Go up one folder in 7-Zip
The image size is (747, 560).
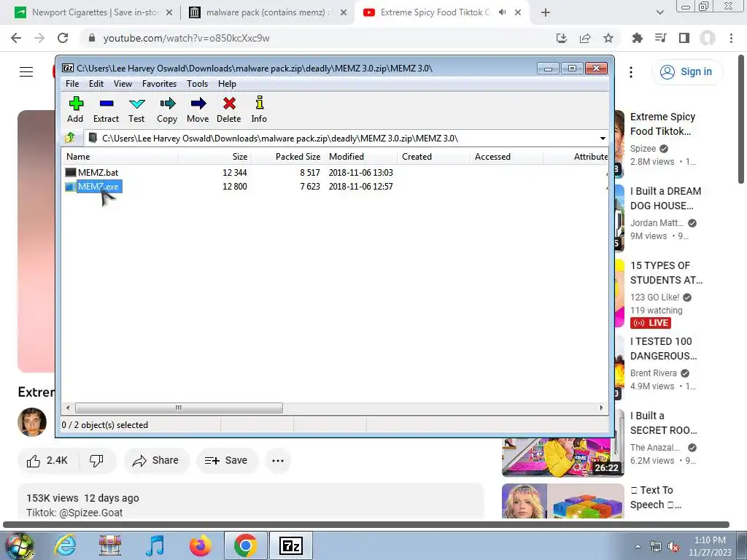[71, 138]
